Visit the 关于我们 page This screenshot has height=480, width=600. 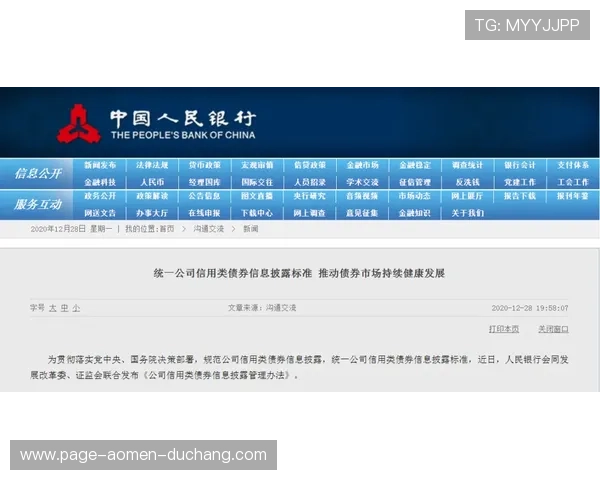coord(467,213)
